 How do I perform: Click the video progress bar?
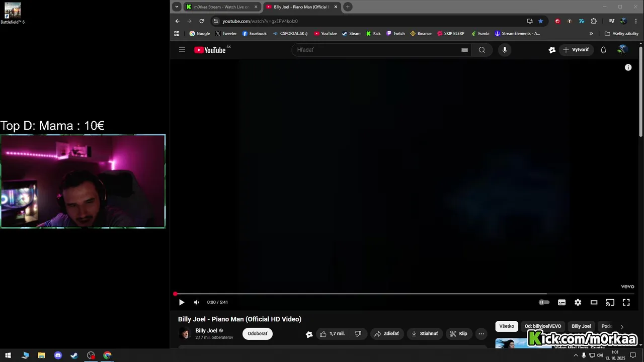tap(405, 294)
